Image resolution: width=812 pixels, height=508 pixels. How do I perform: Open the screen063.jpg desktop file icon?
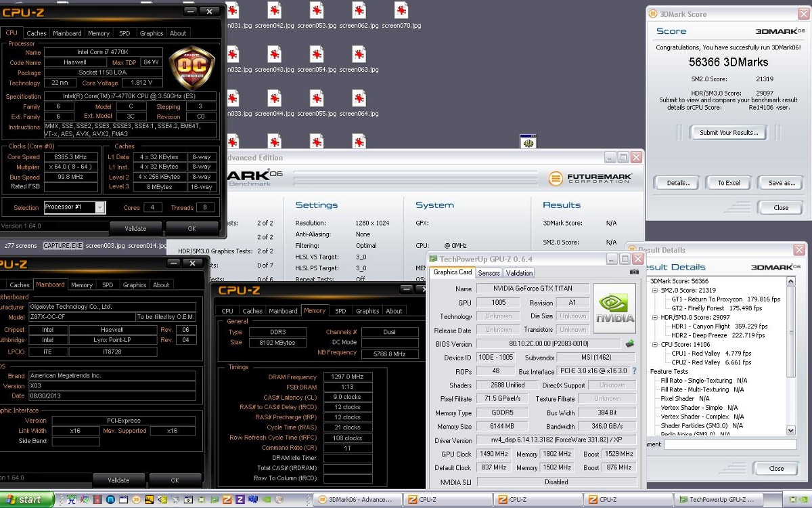[x=359, y=54]
